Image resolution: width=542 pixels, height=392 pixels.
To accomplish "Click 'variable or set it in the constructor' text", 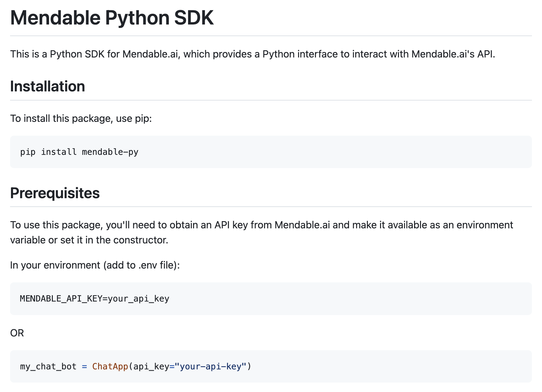I will point(89,240).
